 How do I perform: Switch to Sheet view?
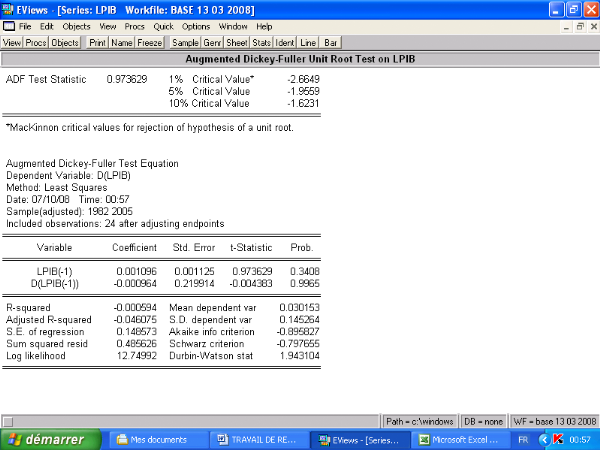point(237,42)
